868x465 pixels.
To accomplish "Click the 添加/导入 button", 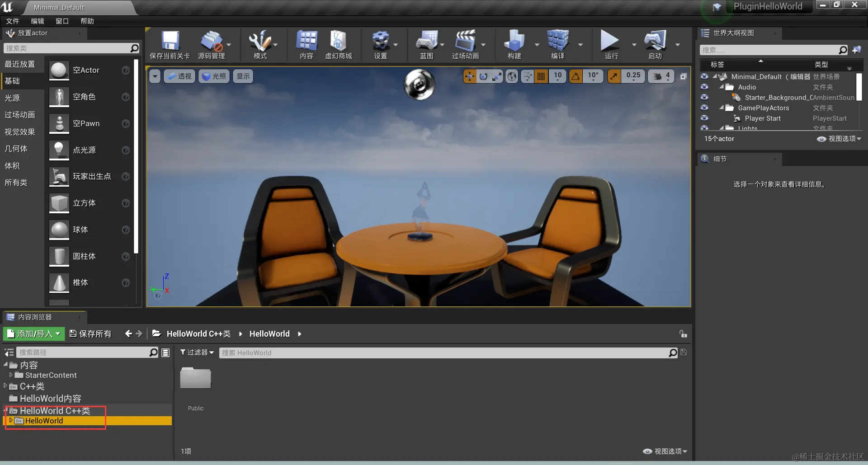I will (x=34, y=334).
